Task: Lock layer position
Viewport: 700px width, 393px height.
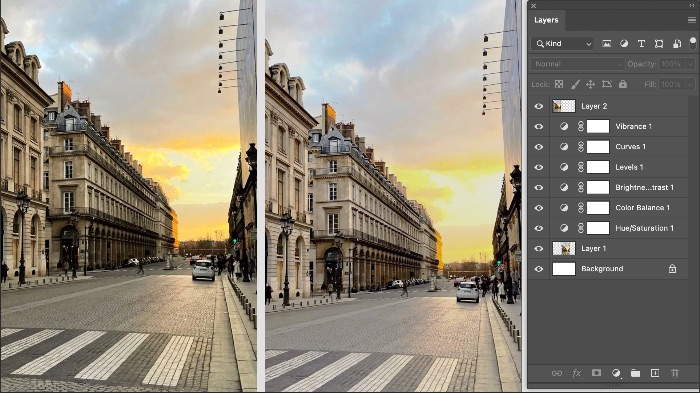Action: point(591,84)
